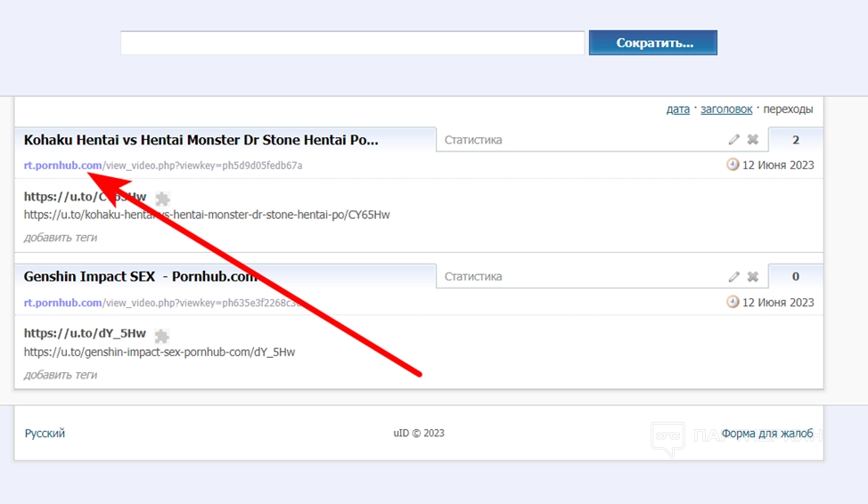
Task: Click the URL input field at top
Action: [353, 43]
